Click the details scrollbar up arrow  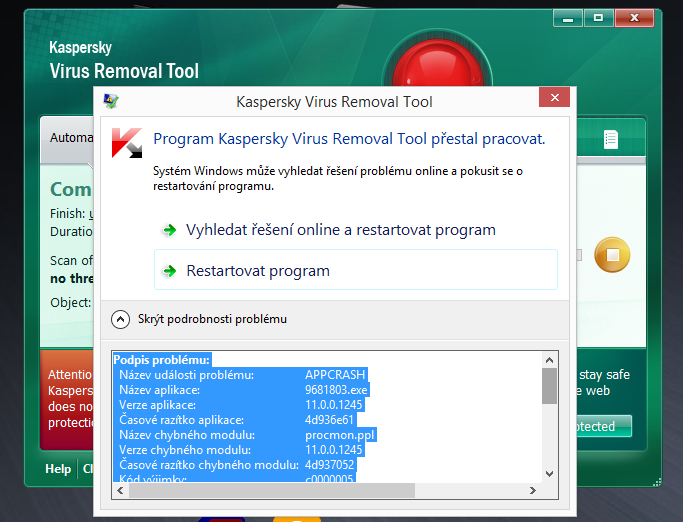[549, 360]
